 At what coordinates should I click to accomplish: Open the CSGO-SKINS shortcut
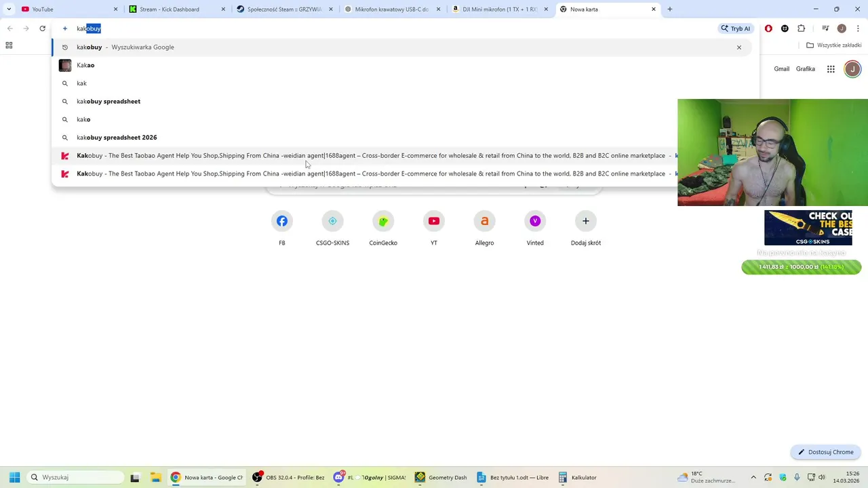332,229
